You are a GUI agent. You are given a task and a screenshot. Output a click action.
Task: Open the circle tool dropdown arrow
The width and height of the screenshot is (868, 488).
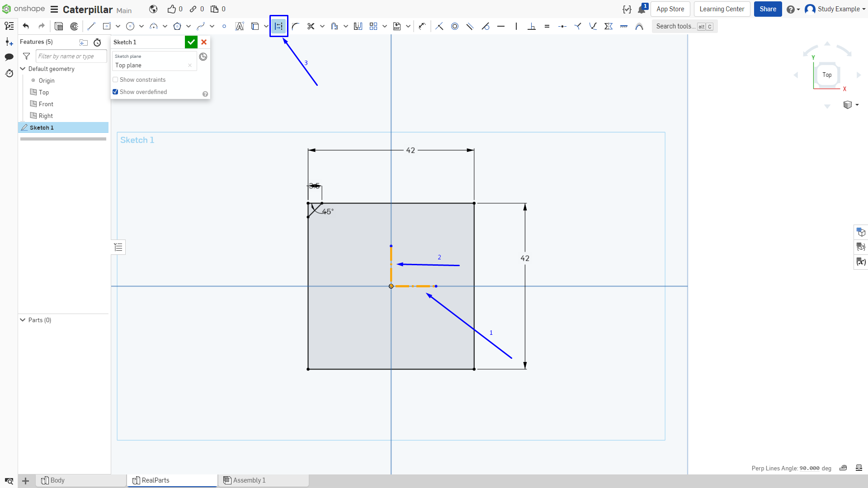142,26
